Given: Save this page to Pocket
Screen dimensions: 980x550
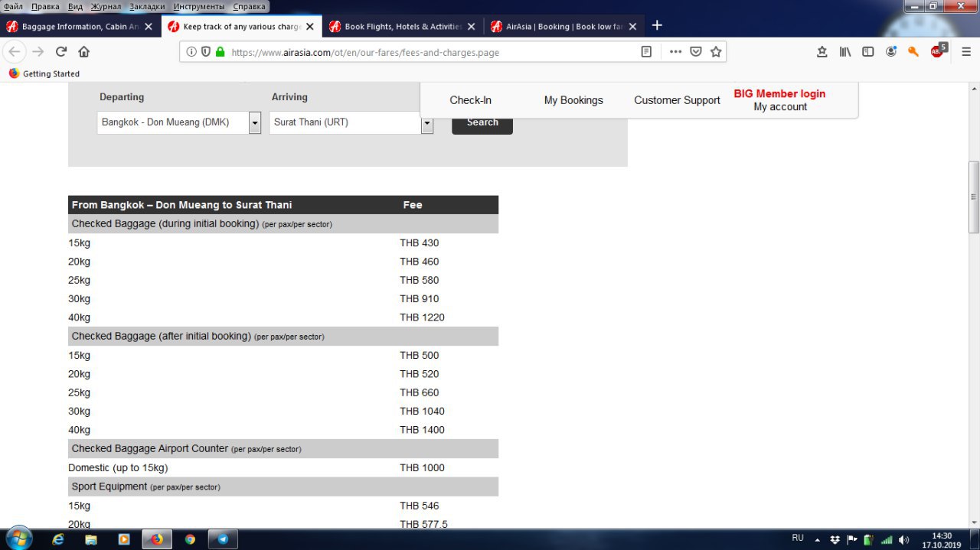Looking at the screenshot, I should coord(696,52).
